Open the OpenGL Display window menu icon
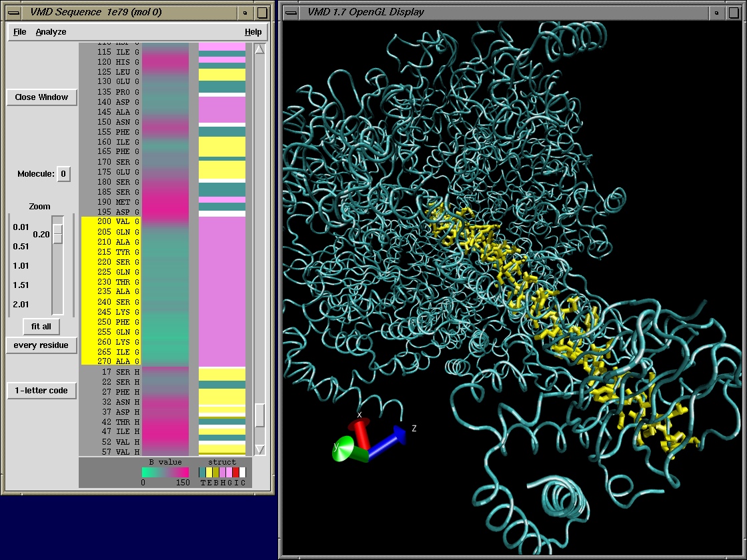Image resolution: width=747 pixels, height=560 pixels. pyautogui.click(x=292, y=12)
